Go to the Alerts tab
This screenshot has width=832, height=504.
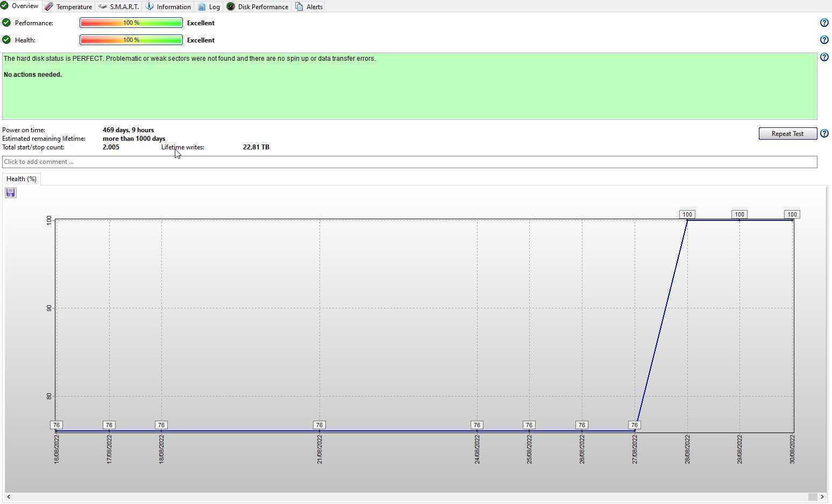(309, 7)
